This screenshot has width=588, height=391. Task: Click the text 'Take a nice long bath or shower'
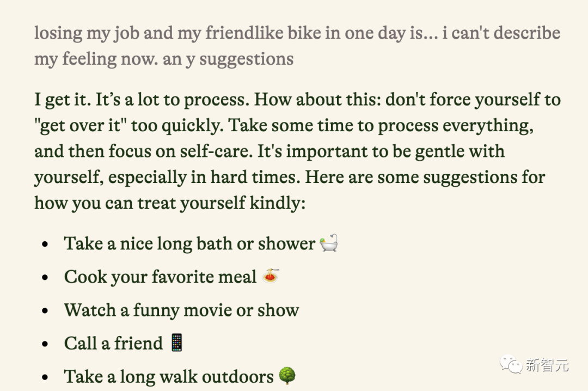click(x=190, y=243)
